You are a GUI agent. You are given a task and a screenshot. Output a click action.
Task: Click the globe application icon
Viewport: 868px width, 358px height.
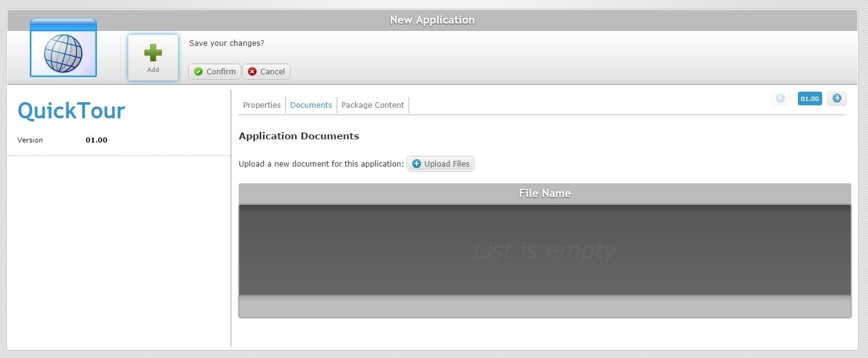click(63, 48)
